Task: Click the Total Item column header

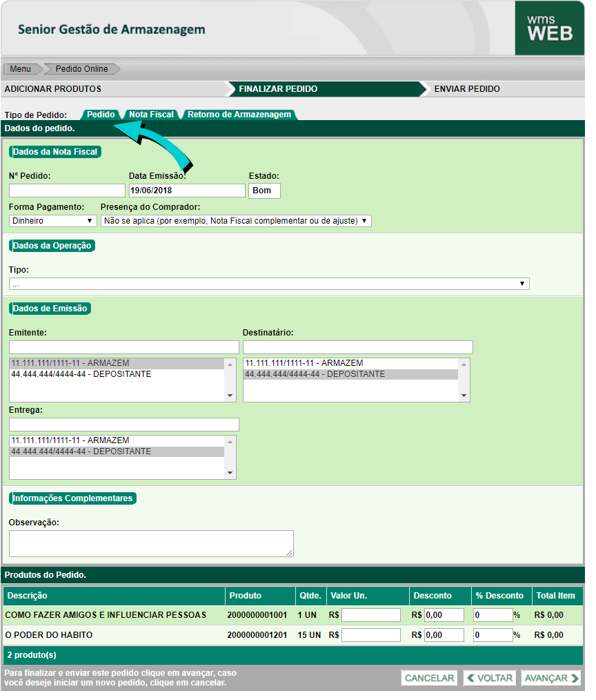Action: (x=557, y=596)
